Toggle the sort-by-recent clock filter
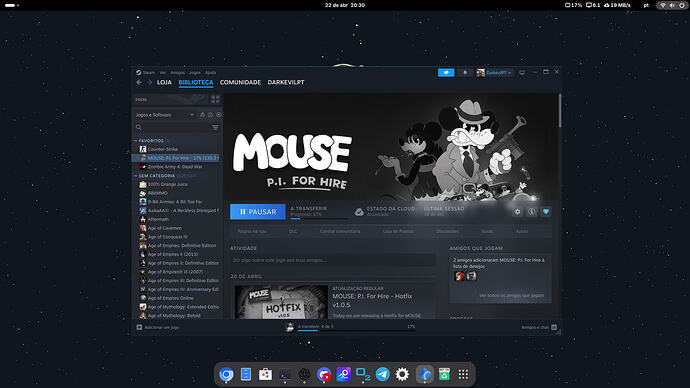 [210, 115]
